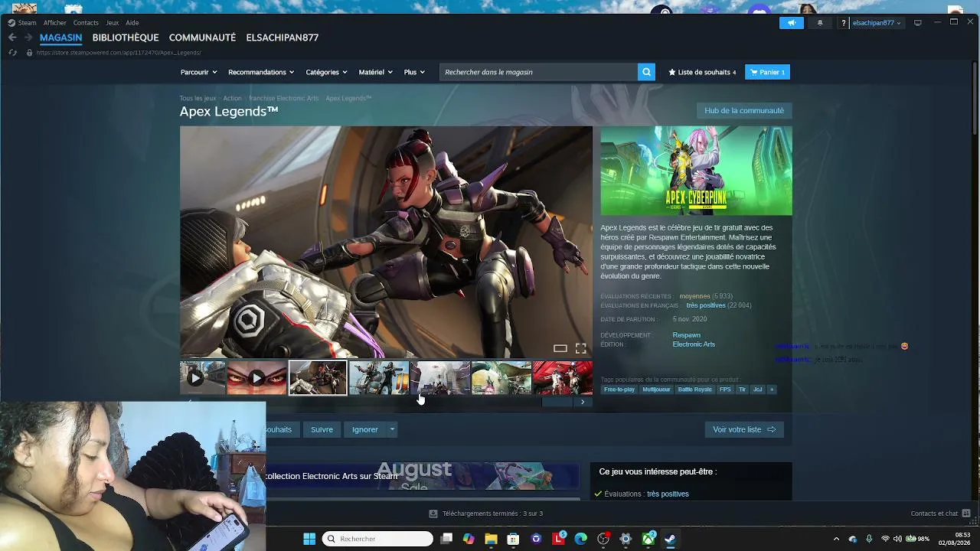Screen dimensions: 980x551
Task: Click Voir votre liste button
Action: 744,429
